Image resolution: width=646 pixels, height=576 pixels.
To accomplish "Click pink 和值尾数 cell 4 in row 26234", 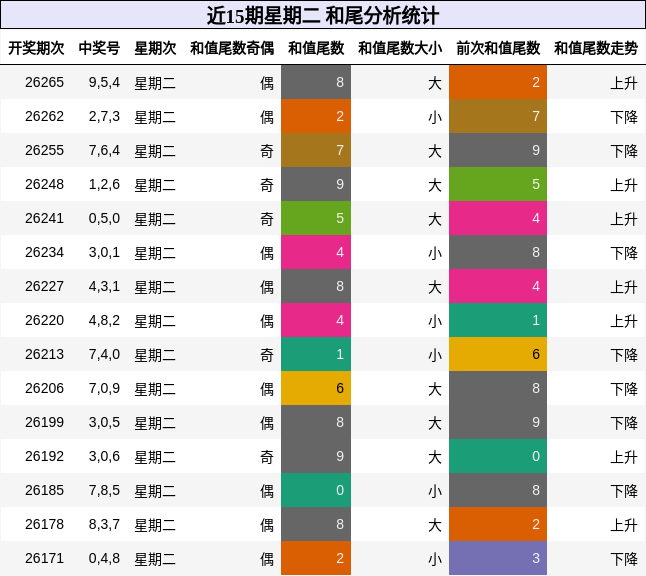I will [x=316, y=253].
